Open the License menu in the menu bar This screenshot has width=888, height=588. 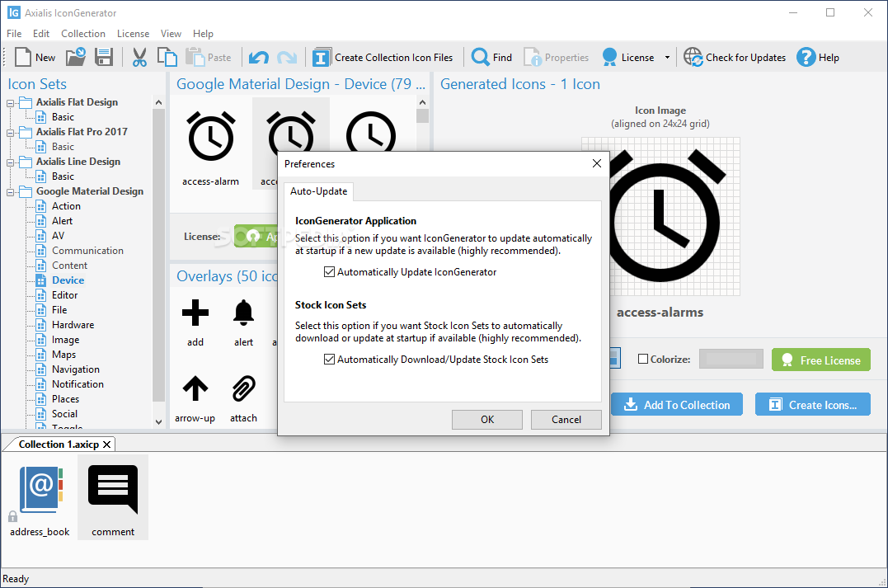pyautogui.click(x=133, y=34)
